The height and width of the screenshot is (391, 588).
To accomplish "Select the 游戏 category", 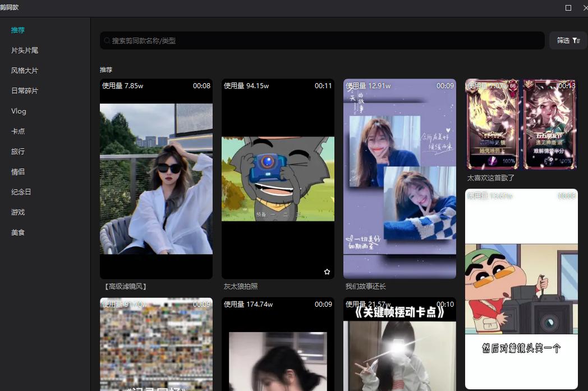I will pyautogui.click(x=18, y=212).
